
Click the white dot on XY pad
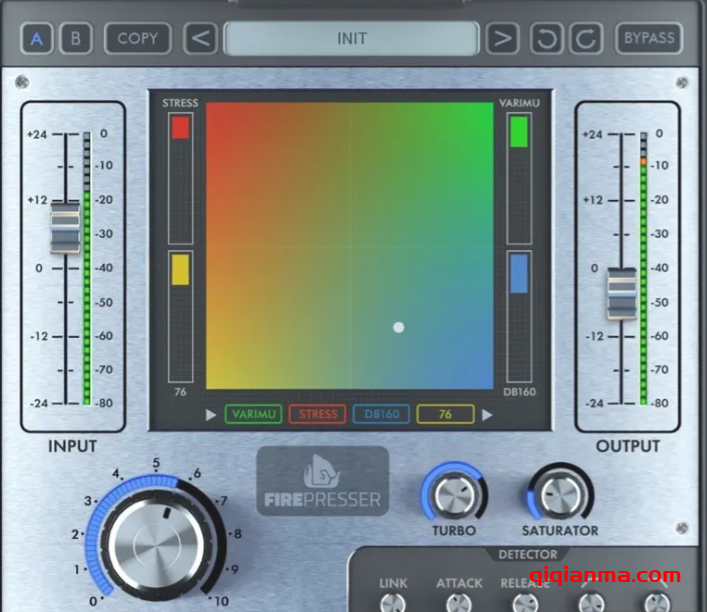pos(398,327)
